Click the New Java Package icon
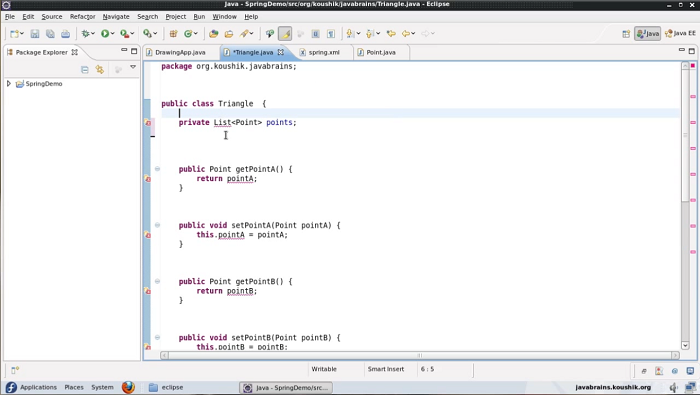This screenshot has height=395, width=700. pyautogui.click(x=173, y=33)
